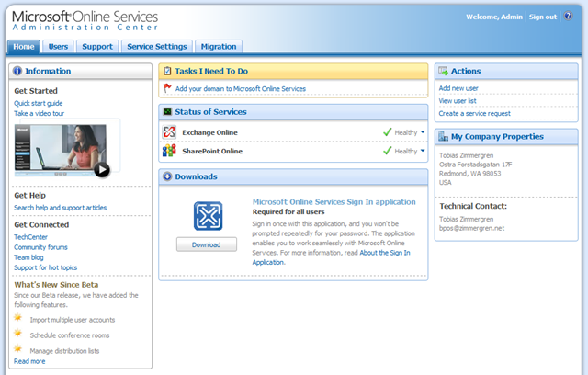Go to the Migration tab
Screen dimensions: 588x375
coord(218,46)
